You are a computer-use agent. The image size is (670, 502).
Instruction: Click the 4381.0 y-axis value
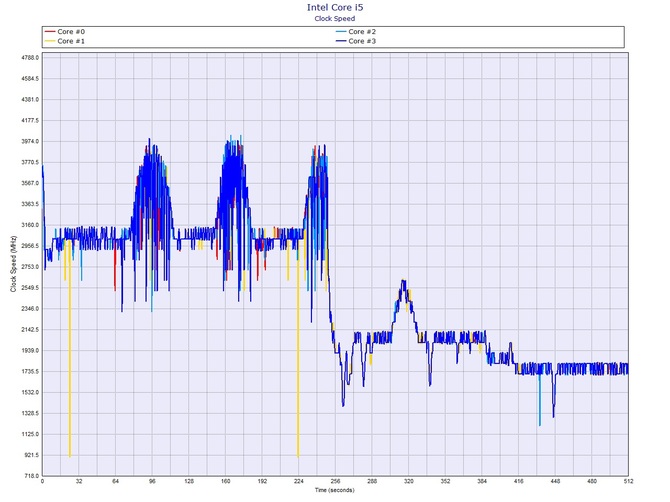coord(30,100)
